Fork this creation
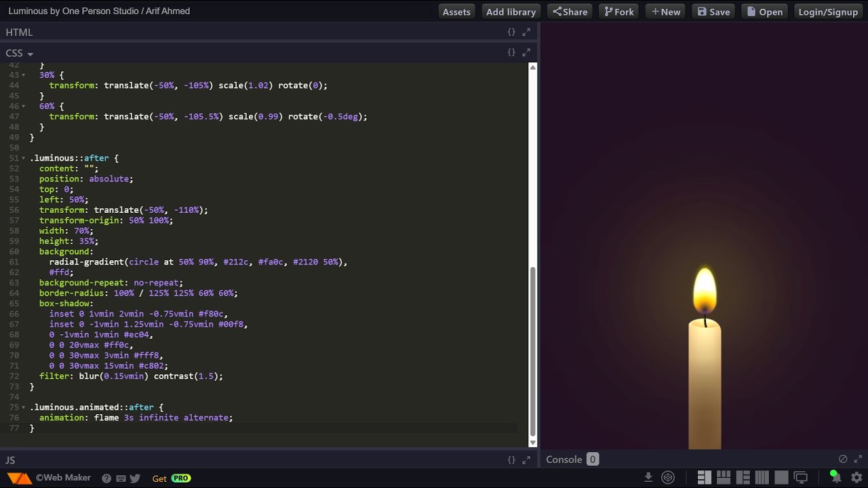868x488 pixels. tap(619, 12)
